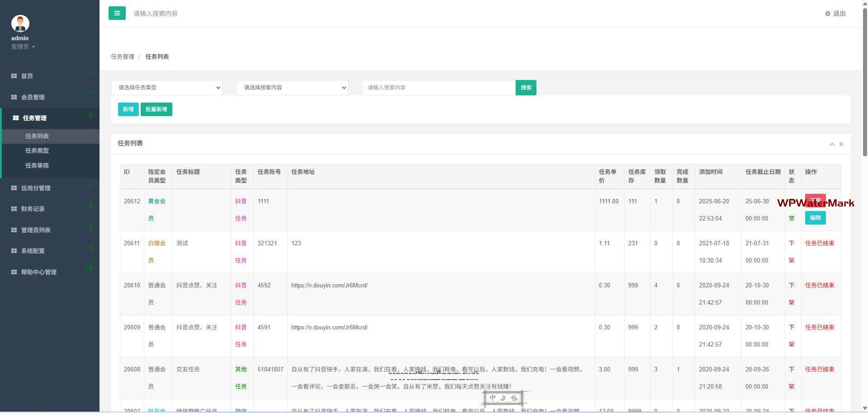Viewport: 868px width, 413px height.
Task: Click the green hamburger menu toggle button
Action: tap(117, 13)
